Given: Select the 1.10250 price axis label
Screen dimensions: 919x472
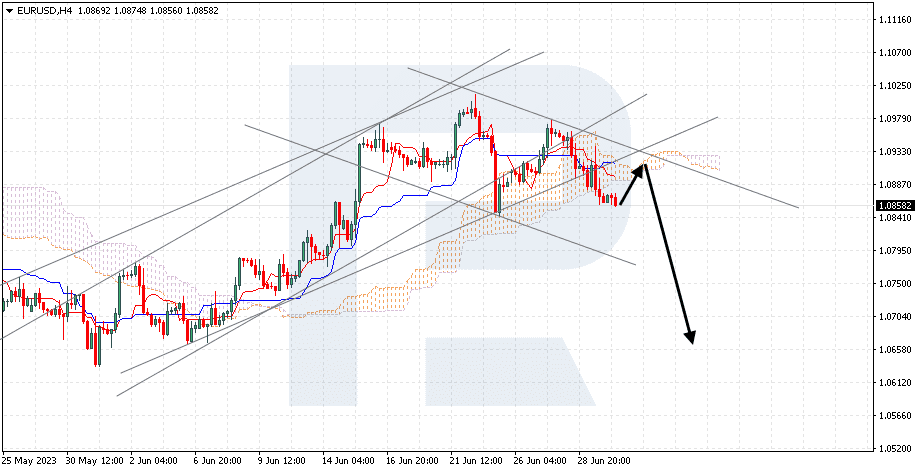Looking at the screenshot, I should (x=895, y=86).
